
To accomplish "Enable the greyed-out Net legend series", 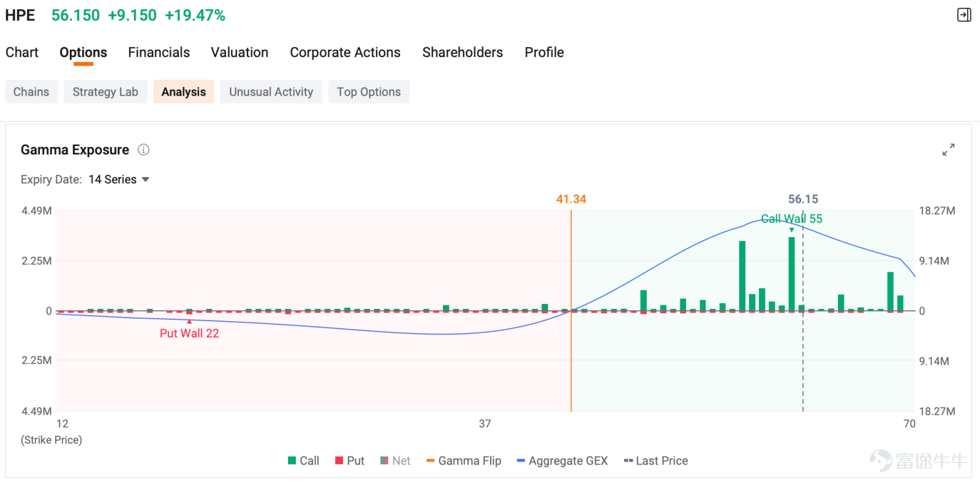I will click(x=395, y=461).
